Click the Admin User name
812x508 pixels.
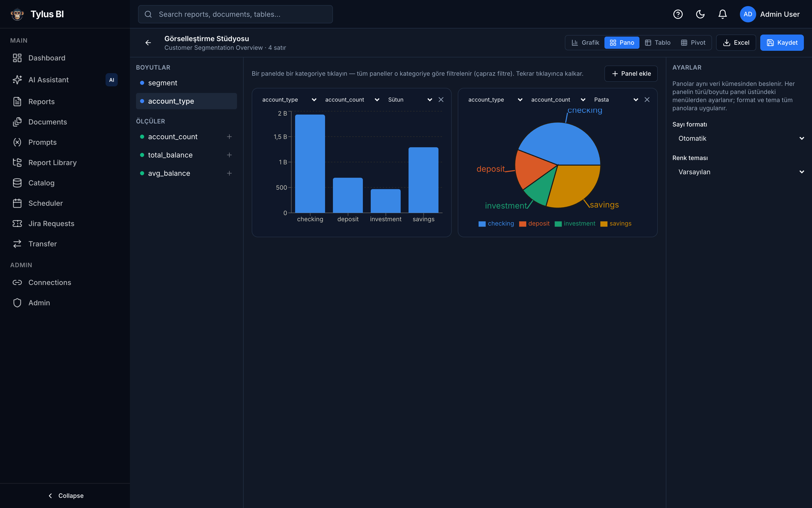pos(780,14)
